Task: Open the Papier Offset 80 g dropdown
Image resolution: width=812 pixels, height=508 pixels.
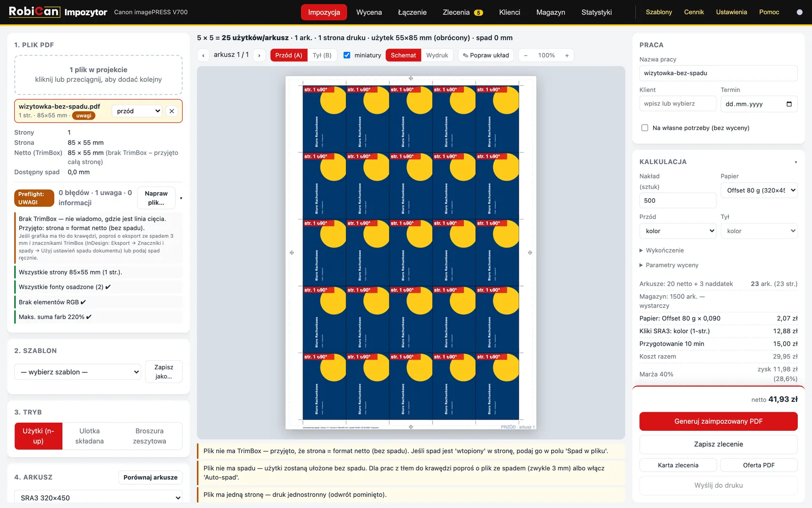Action: pyautogui.click(x=759, y=190)
